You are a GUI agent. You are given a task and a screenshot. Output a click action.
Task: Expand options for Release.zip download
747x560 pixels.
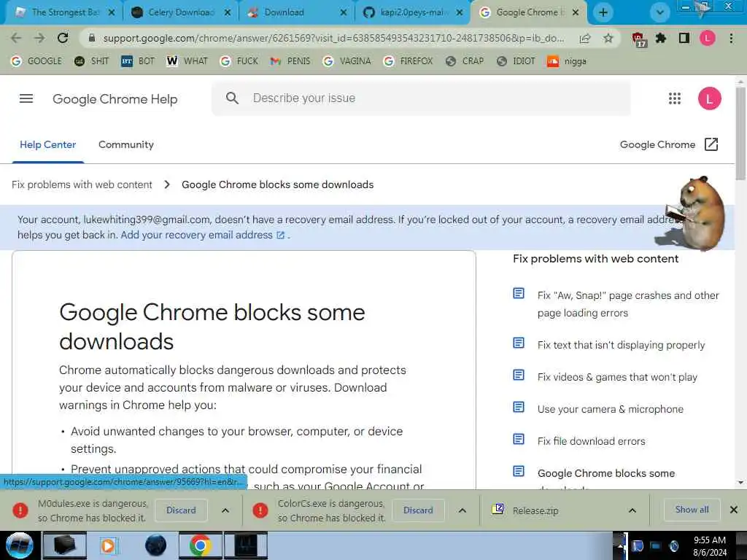(x=632, y=510)
